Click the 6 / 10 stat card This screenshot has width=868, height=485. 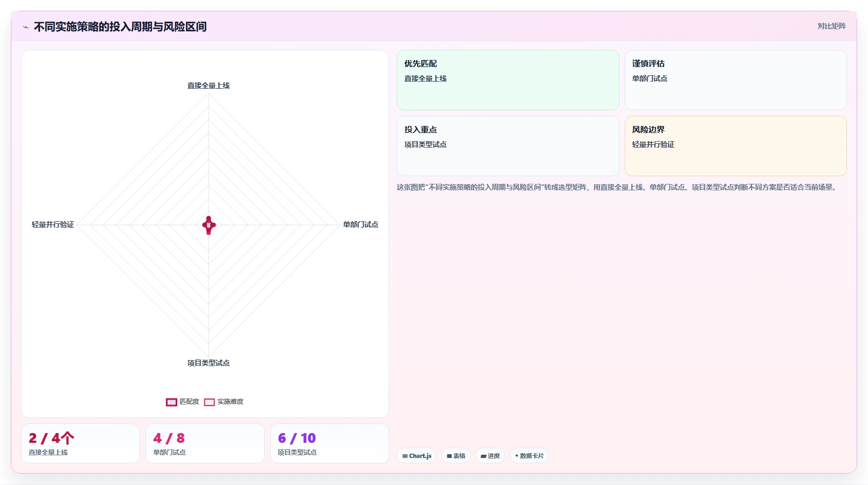point(330,443)
